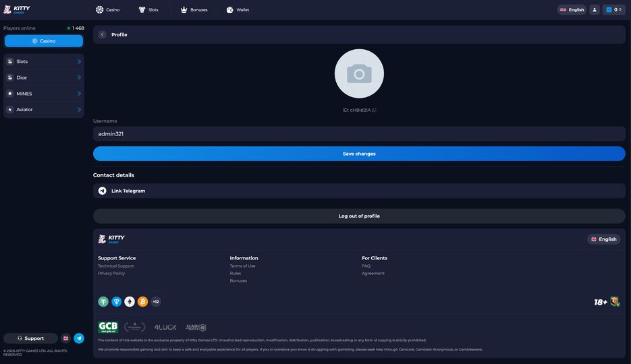Click the flag language icon beside Support
The height and width of the screenshot is (364, 631).
point(65,338)
